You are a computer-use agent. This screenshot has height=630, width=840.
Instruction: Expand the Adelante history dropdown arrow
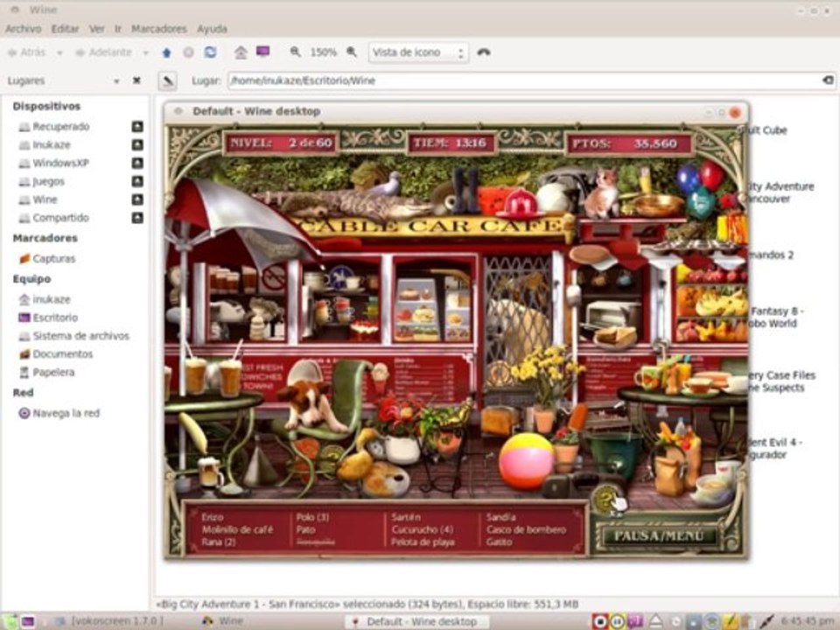[x=145, y=52]
